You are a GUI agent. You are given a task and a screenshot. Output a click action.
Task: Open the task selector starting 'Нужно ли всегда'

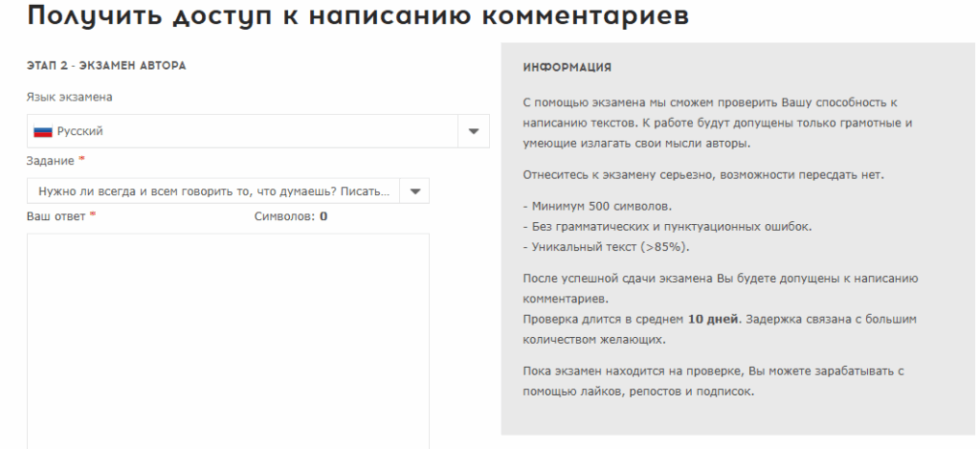(x=228, y=191)
